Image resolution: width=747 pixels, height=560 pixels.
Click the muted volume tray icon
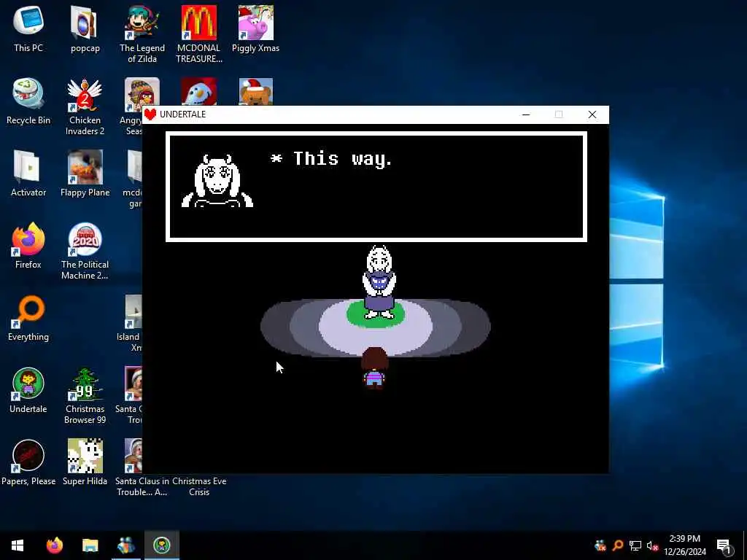pyautogui.click(x=653, y=545)
